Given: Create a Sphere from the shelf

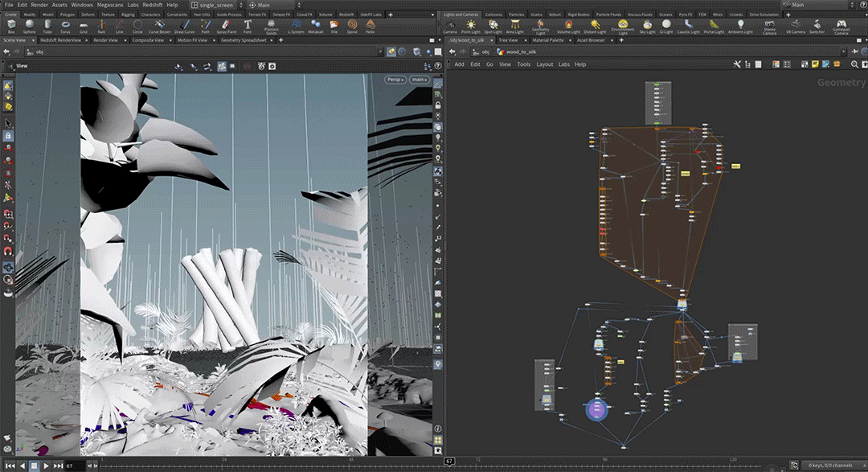Looking at the screenshot, I should pyautogui.click(x=29, y=26).
